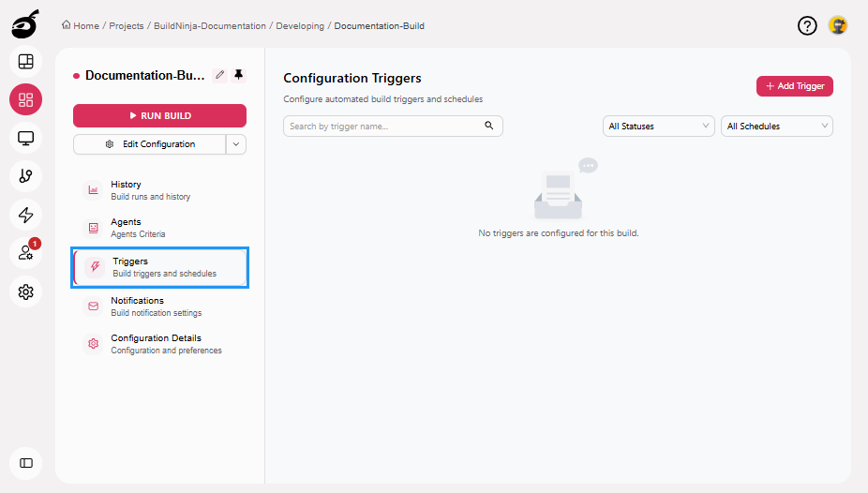Viewport: 868px width, 493px height.
Task: Click the BuildNinja logo icon
Action: coord(25,23)
